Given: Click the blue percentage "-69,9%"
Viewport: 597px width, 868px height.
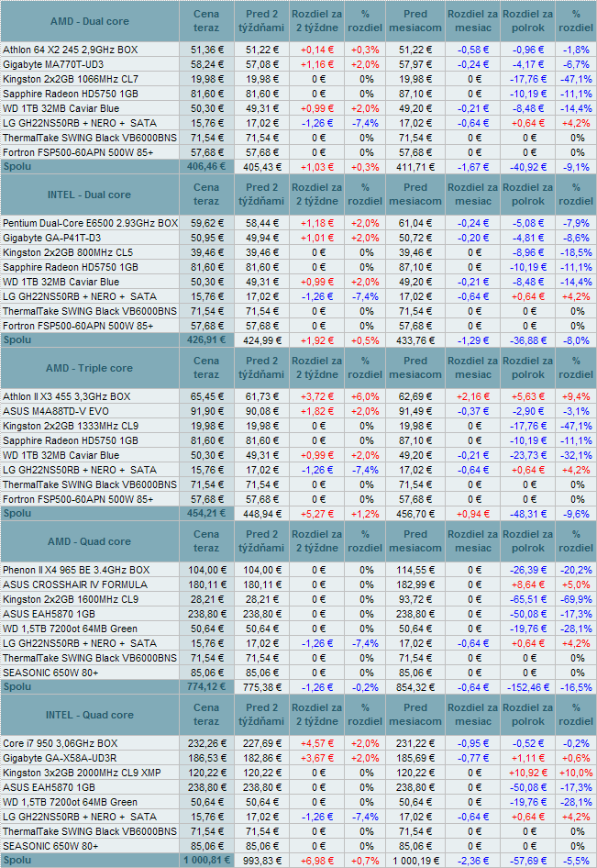Looking at the screenshot, I should 576,599.
